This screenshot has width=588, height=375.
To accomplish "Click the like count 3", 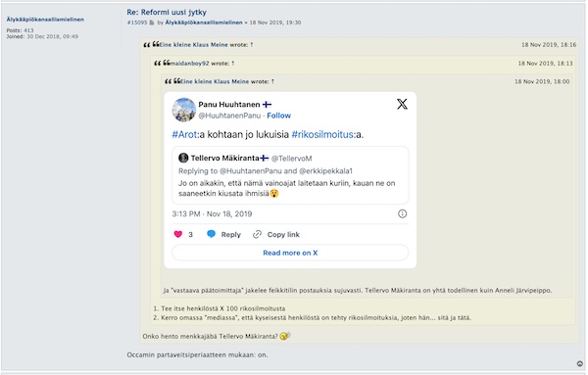I will pos(190,235).
